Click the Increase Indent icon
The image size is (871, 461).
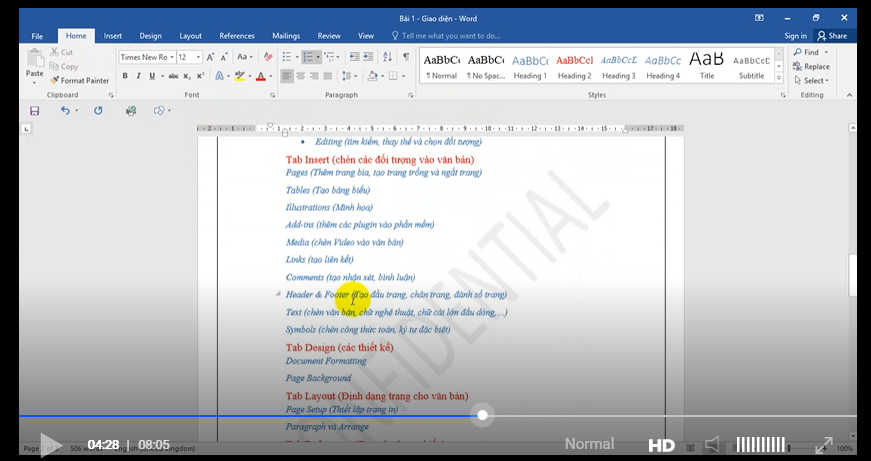368,57
